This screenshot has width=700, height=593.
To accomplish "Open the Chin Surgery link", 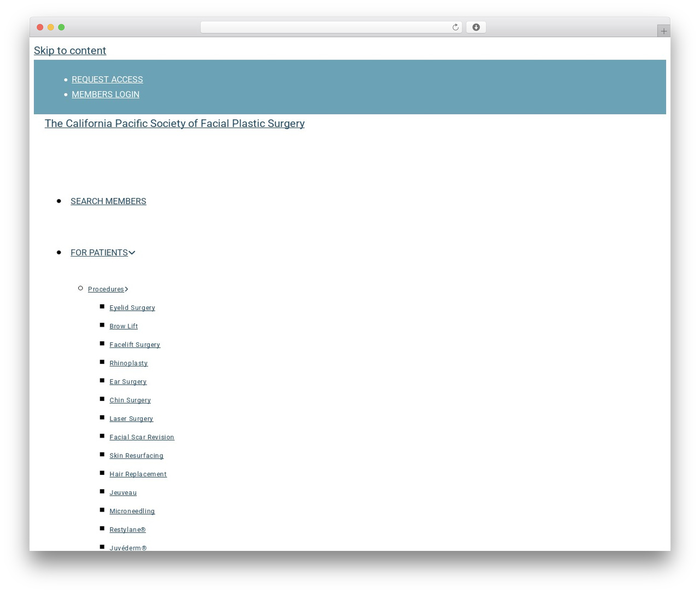I will click(x=130, y=400).
